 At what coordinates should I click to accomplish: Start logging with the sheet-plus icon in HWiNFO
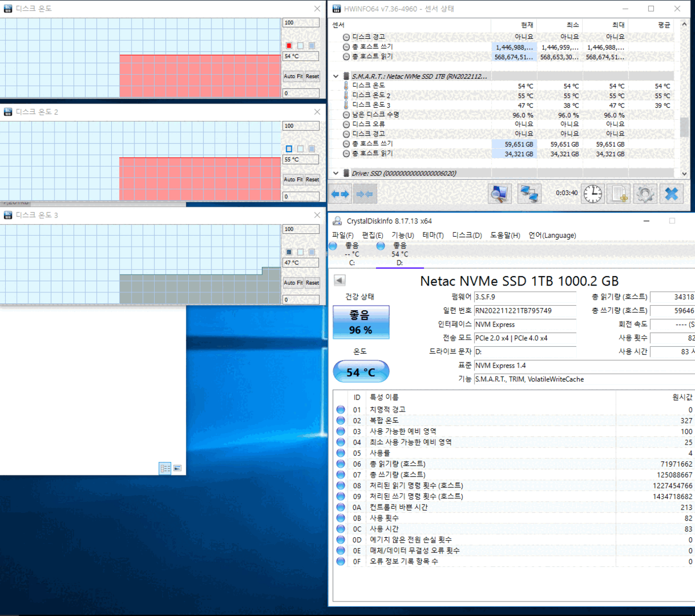click(x=618, y=194)
